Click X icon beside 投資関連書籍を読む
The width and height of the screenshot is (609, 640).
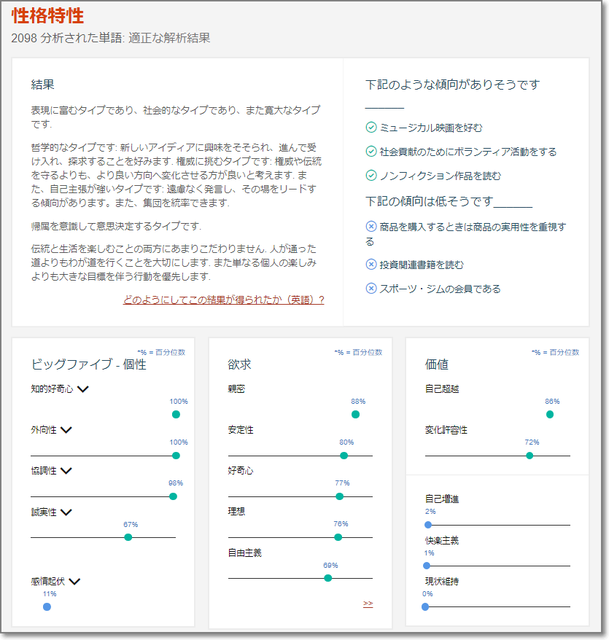(371, 264)
